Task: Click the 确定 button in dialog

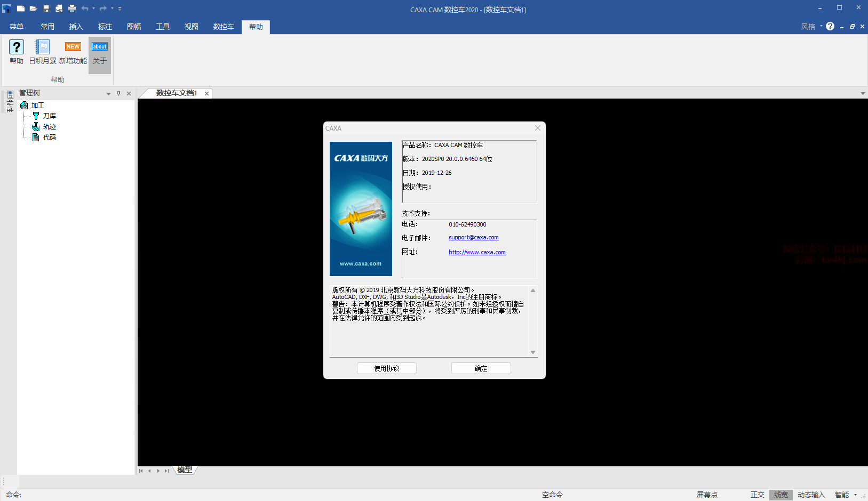Action: [481, 368]
